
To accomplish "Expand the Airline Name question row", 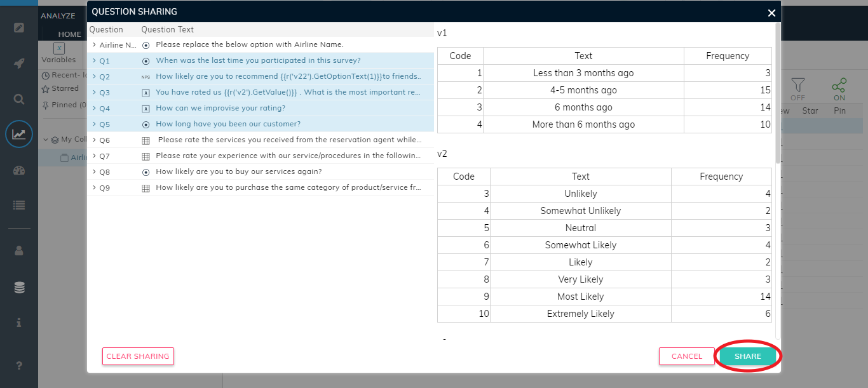I will tap(94, 45).
